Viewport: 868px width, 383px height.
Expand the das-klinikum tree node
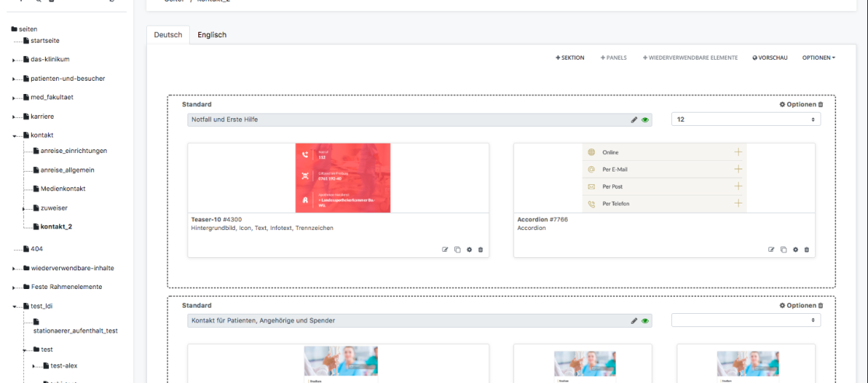[x=14, y=60]
